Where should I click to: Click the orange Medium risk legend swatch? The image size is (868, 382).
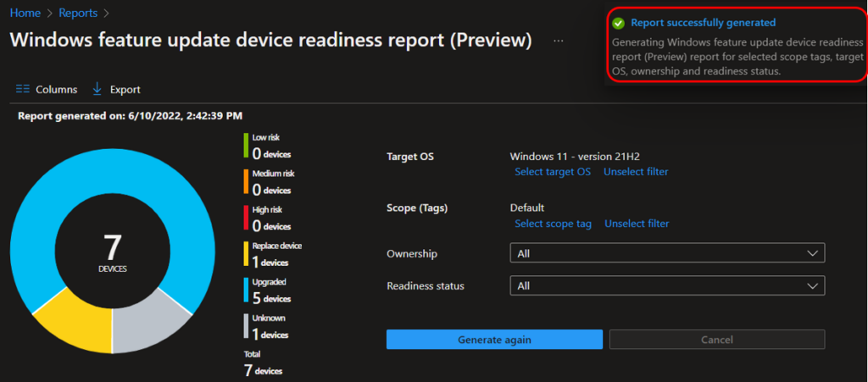(246, 182)
